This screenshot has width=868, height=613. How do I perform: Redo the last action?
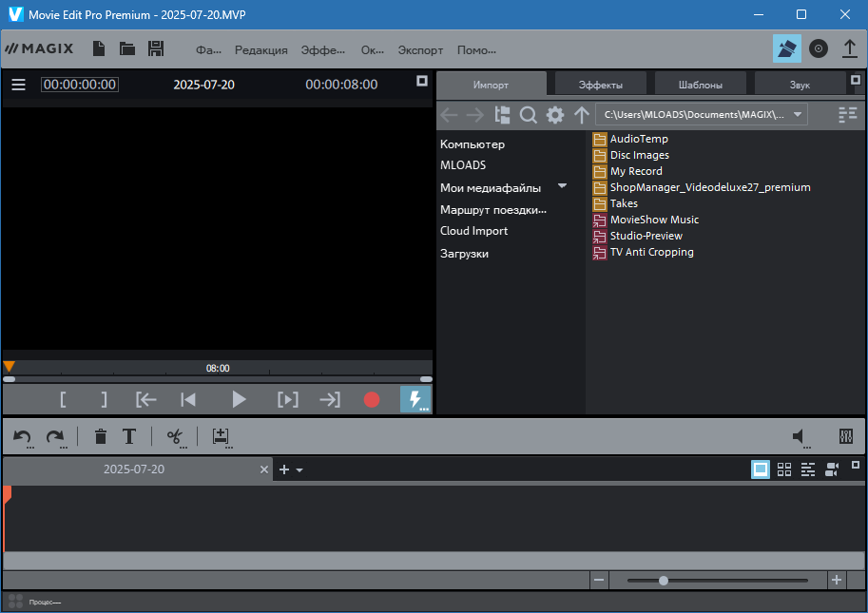click(x=55, y=437)
